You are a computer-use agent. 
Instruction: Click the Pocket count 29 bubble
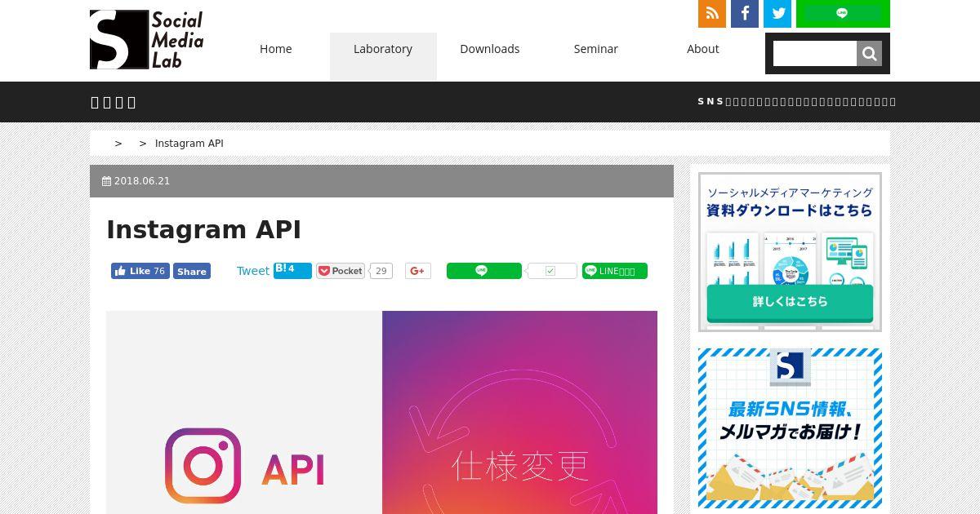(381, 271)
